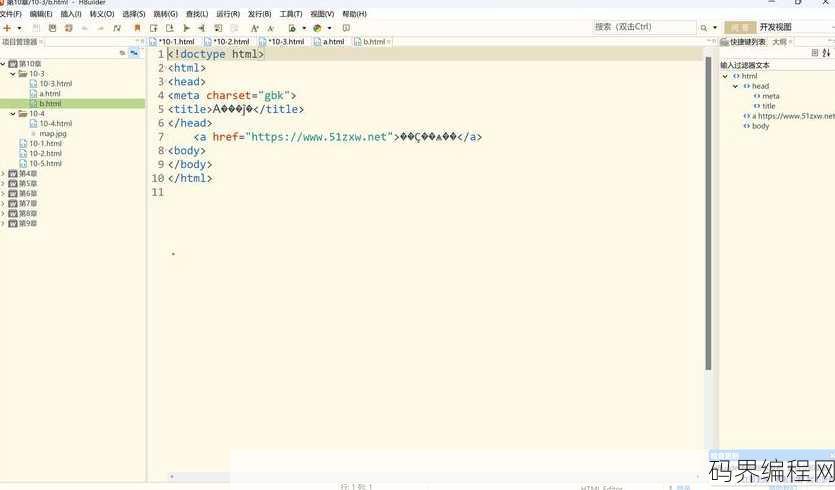Open the 插入(I) menu
The height and width of the screenshot is (490, 835).
tap(71, 14)
